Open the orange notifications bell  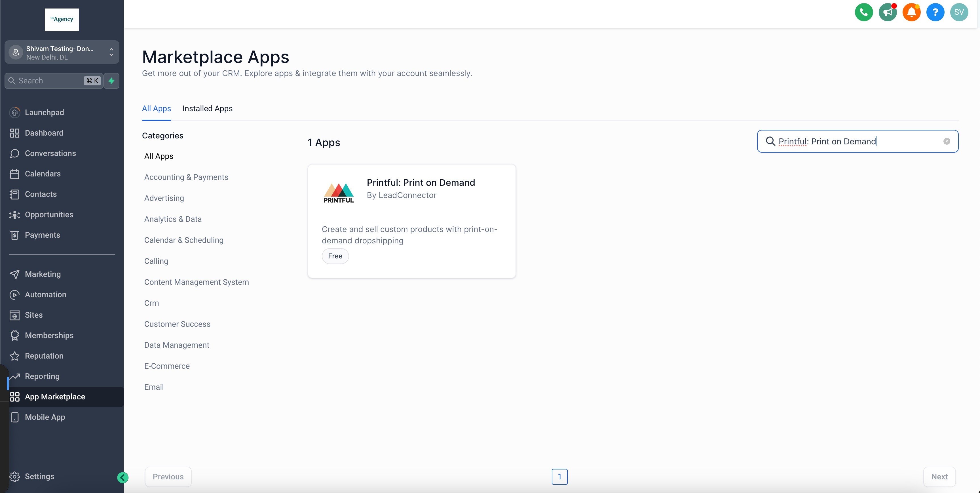(911, 12)
